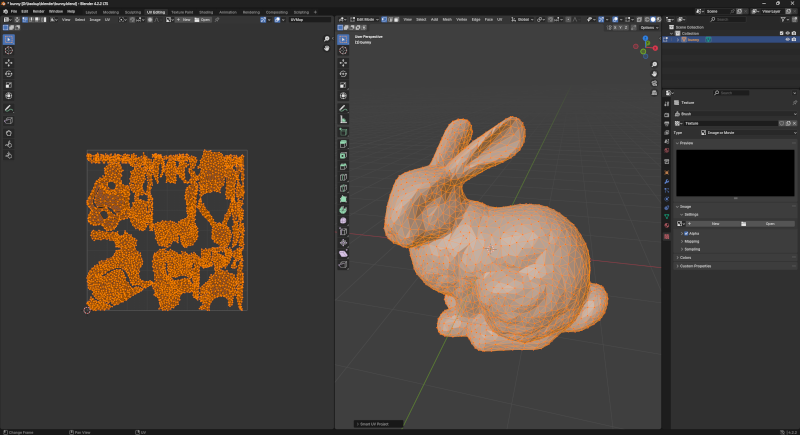Hide bunny object with its eye icon
The image size is (800, 435).
[x=787, y=39]
